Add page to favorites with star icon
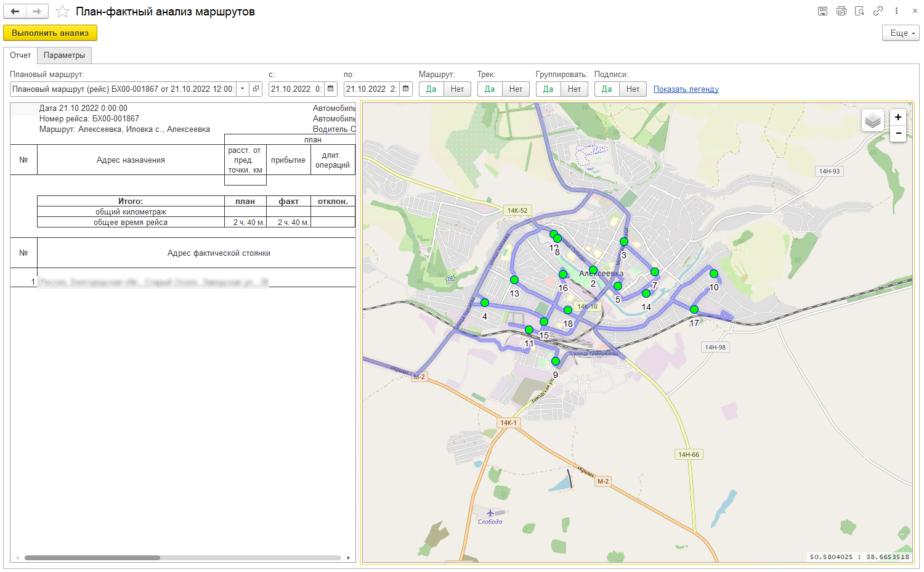This screenshot has width=924, height=572. coord(62,12)
